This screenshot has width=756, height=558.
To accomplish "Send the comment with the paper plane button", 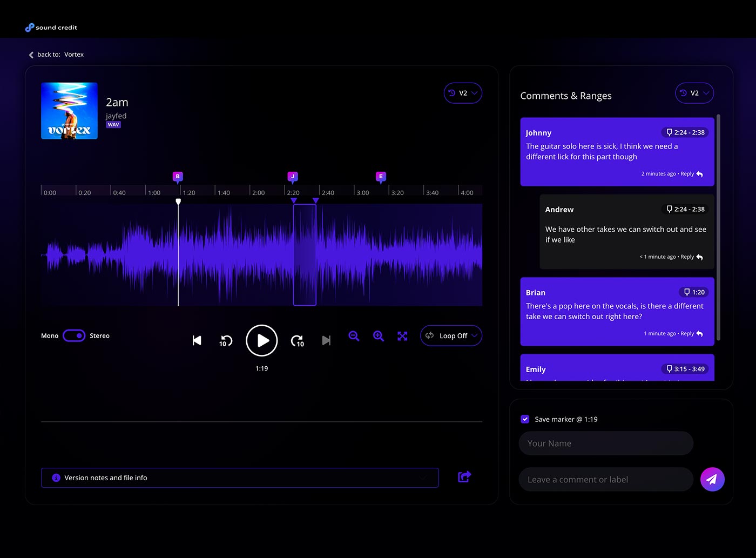I will (712, 479).
